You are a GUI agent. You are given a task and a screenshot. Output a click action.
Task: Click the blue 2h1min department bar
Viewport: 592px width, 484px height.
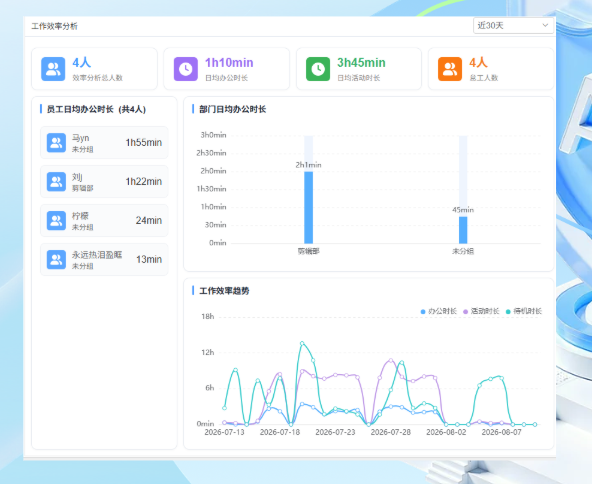(x=308, y=207)
